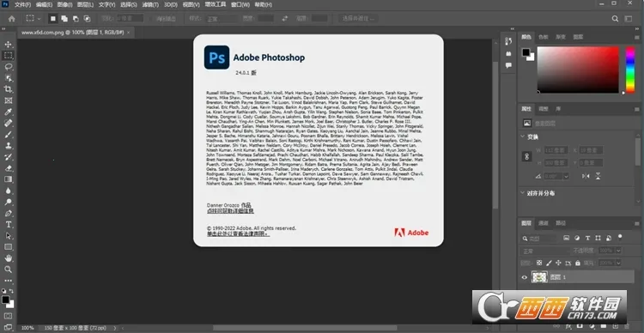Open the layer opacity dropdown arrow
The image size is (644, 333).
(617, 250)
